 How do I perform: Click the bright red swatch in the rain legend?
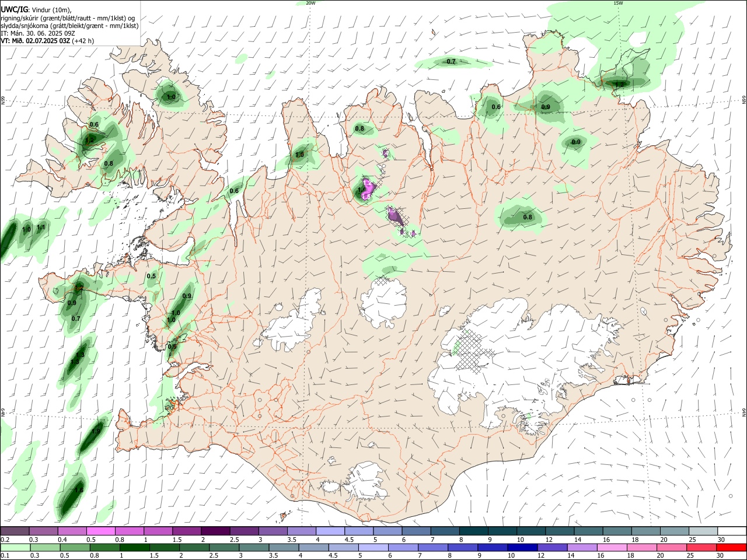pyautogui.click(x=732, y=547)
